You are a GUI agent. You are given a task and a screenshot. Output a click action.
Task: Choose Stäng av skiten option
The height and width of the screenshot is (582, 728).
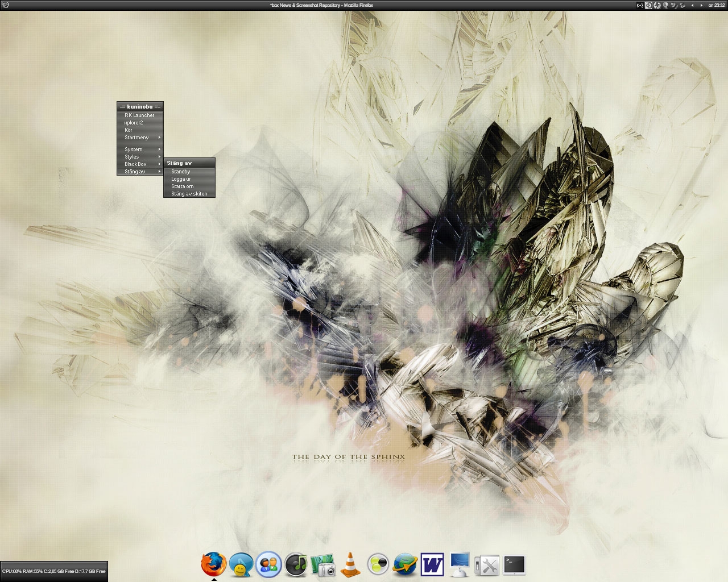coord(189,193)
